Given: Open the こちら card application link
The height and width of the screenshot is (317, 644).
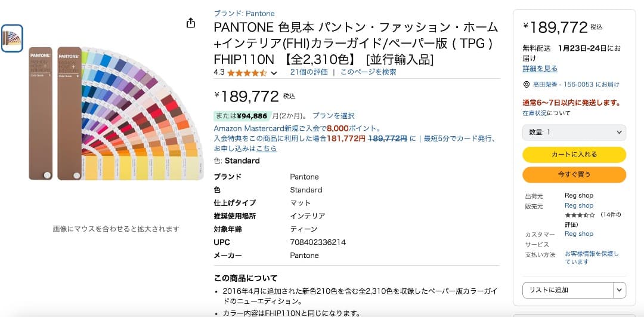Looking at the screenshot, I should click(267, 149).
